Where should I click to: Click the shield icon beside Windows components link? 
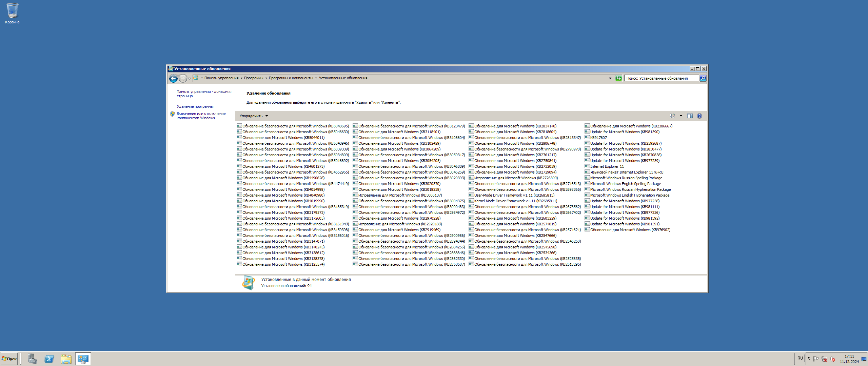click(x=172, y=114)
